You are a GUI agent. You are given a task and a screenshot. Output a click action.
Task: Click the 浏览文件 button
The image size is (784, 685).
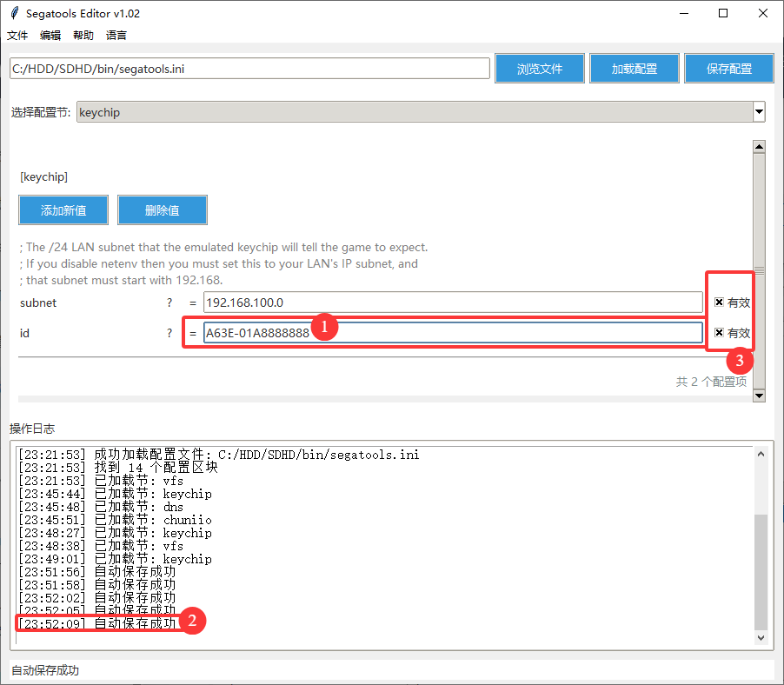[540, 69]
